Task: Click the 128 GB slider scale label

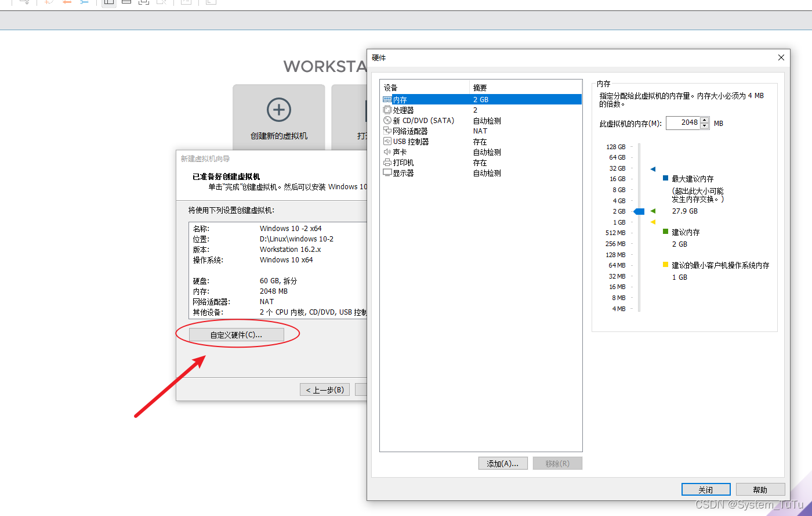Action: [616, 147]
